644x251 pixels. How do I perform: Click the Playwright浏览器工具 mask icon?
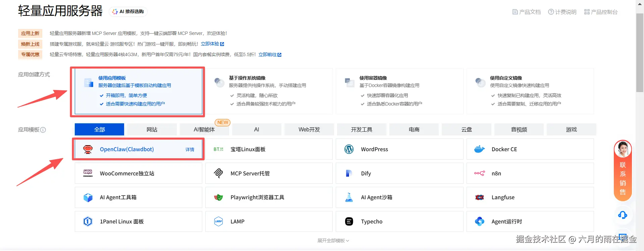[x=218, y=198]
